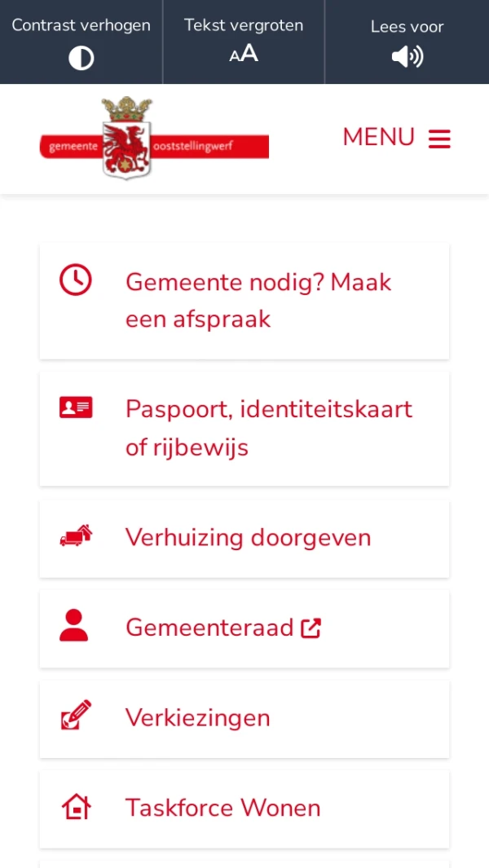Visit the Verkiezingen page

[197, 717]
